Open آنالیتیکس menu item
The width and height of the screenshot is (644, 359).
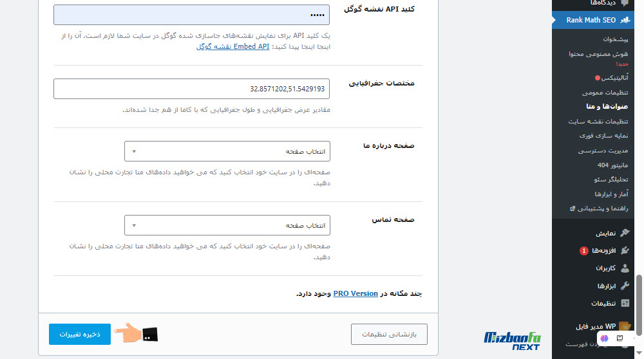(614, 78)
